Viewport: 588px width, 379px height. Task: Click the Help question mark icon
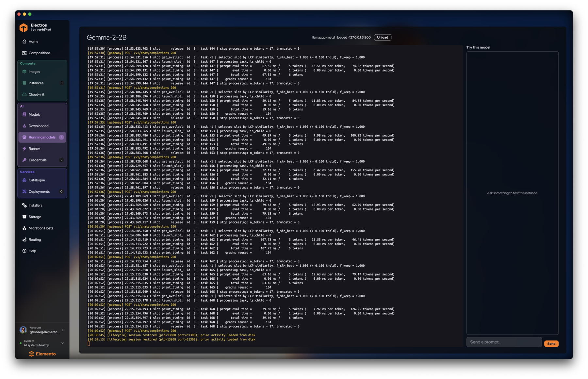click(x=24, y=251)
